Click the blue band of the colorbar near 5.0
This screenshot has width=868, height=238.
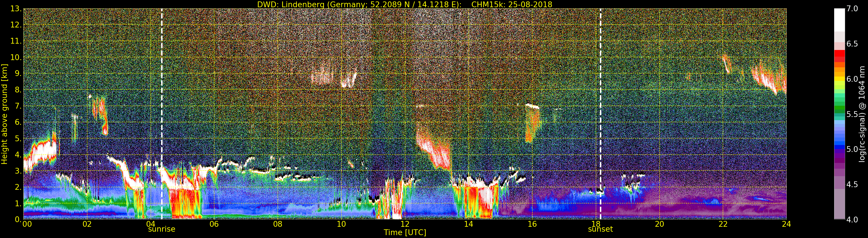(x=839, y=147)
